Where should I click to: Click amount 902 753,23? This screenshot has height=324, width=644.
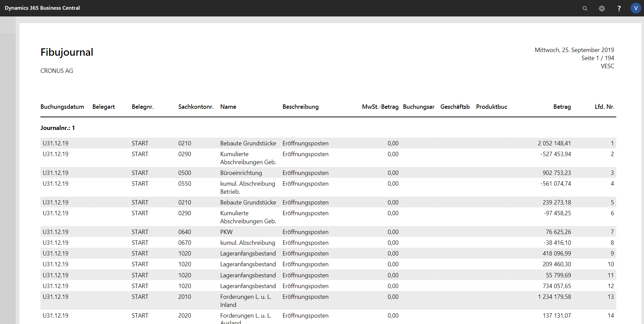(x=557, y=173)
